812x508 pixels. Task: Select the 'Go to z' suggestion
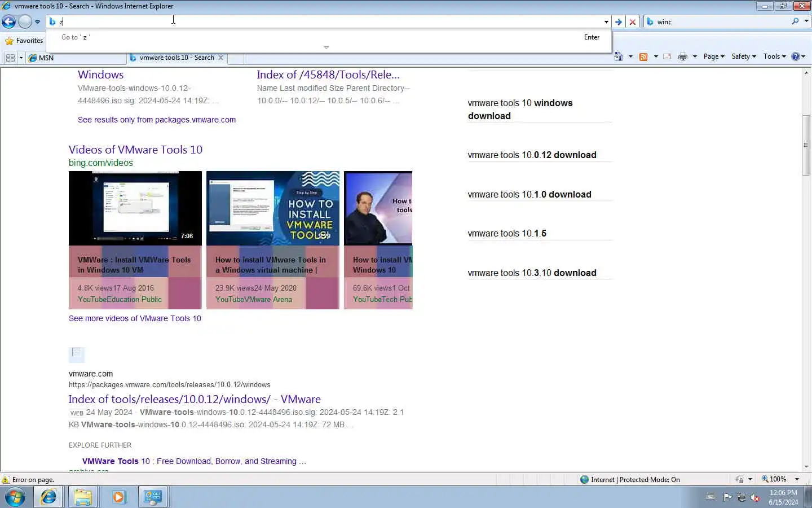coord(329,37)
